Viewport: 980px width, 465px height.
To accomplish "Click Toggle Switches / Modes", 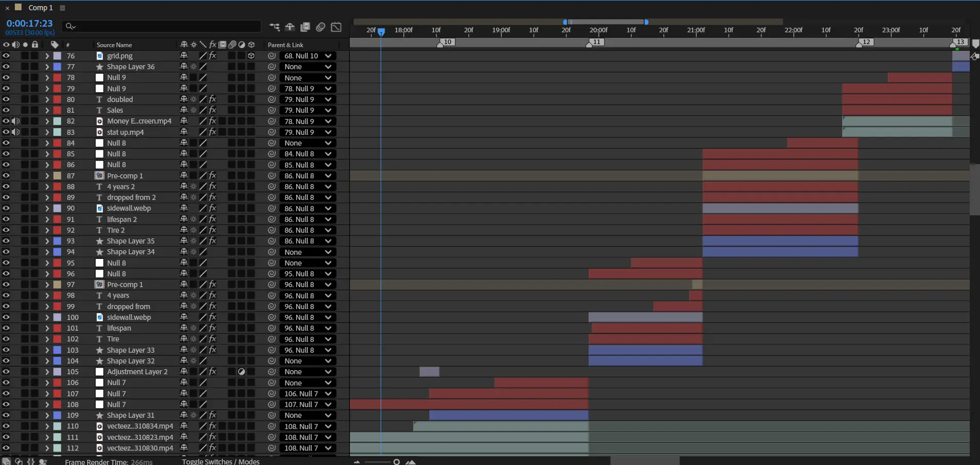I will 220,461.
